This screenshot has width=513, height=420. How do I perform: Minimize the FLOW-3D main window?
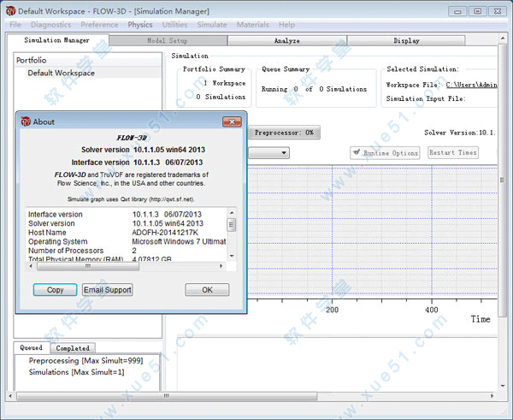(457, 11)
